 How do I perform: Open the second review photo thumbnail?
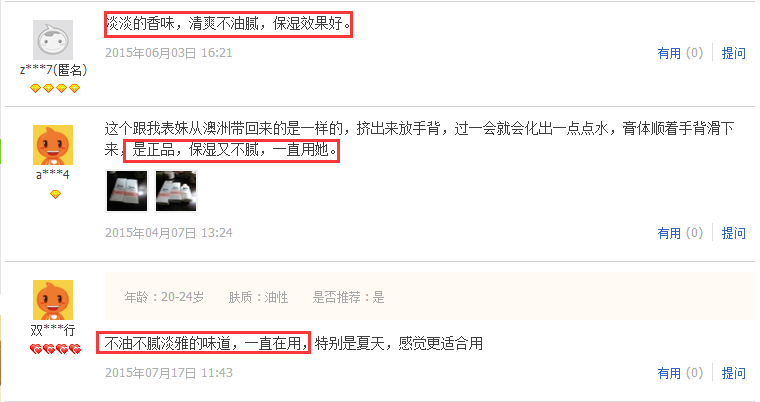176,191
